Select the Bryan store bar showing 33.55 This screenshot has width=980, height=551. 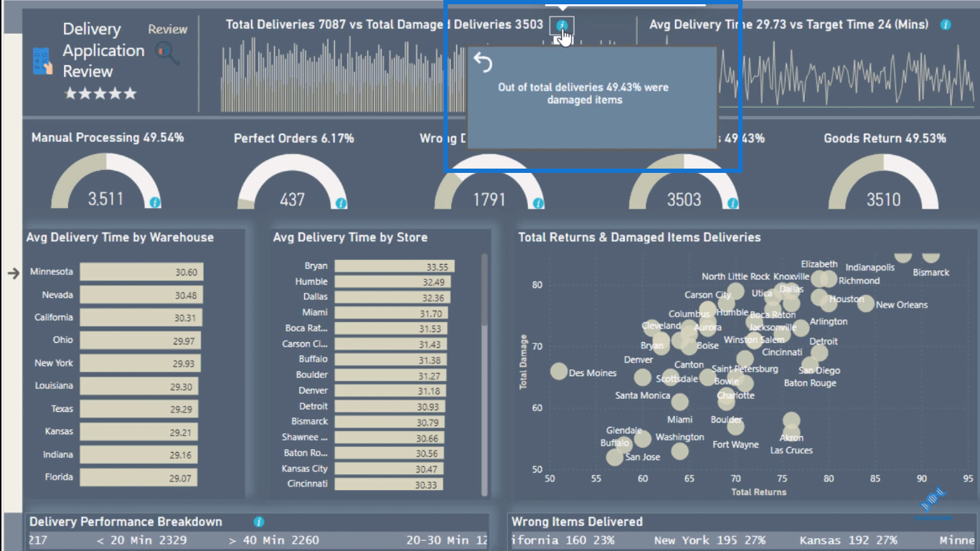(x=395, y=266)
